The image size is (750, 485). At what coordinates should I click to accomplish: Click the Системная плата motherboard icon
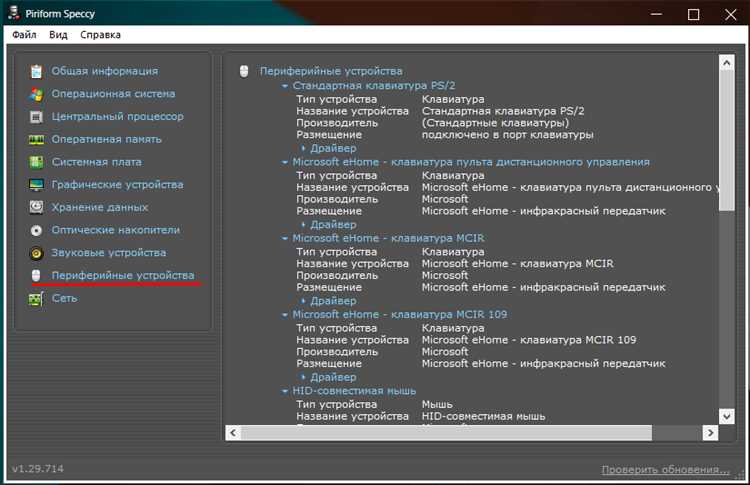click(x=36, y=162)
